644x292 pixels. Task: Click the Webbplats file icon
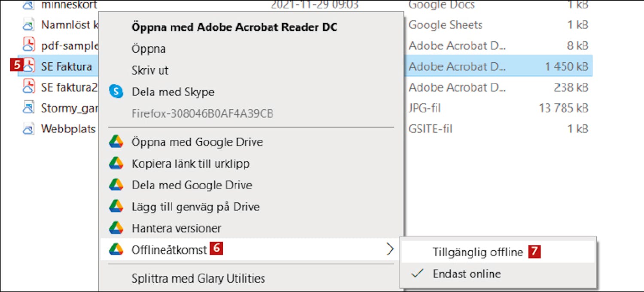tap(29, 129)
